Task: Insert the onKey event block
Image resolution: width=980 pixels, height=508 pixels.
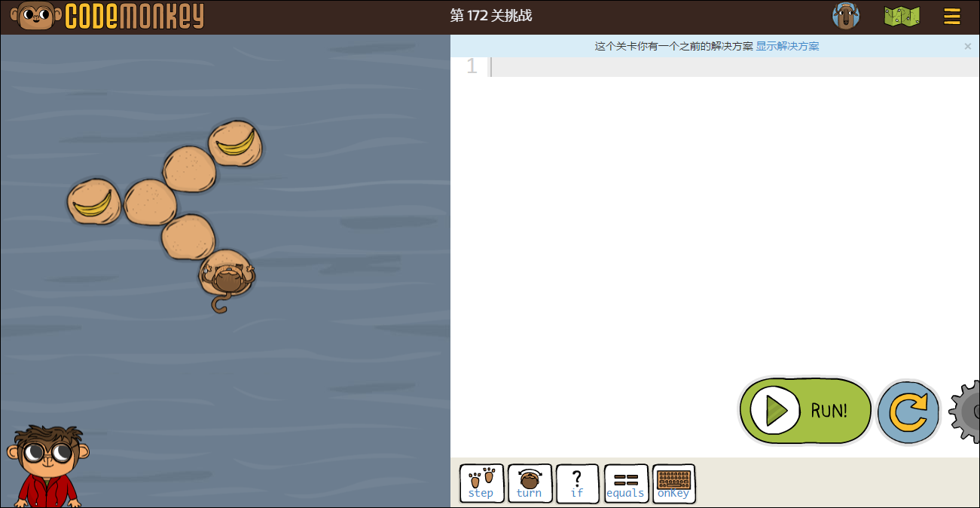Action: [x=673, y=483]
